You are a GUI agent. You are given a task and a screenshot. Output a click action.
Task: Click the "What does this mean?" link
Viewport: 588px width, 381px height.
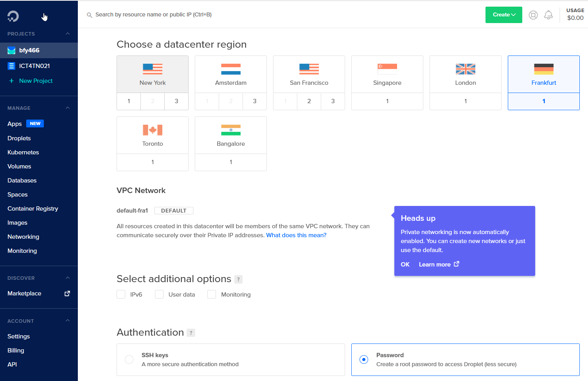296,235
